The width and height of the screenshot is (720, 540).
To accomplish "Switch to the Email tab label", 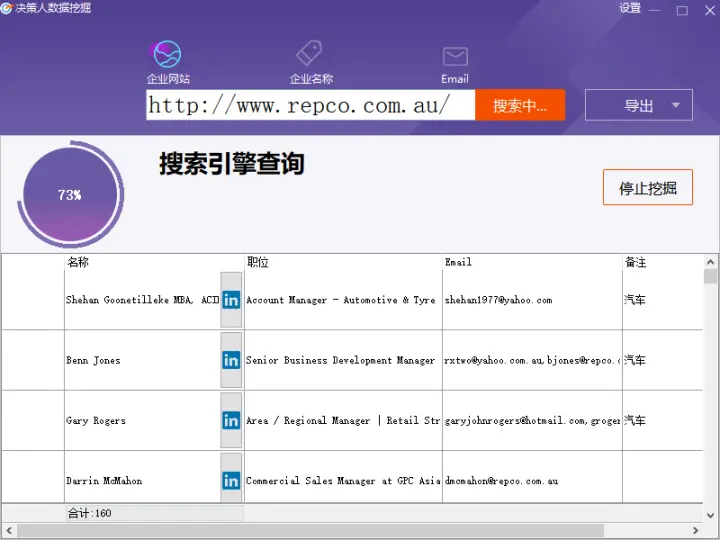I will point(455,79).
